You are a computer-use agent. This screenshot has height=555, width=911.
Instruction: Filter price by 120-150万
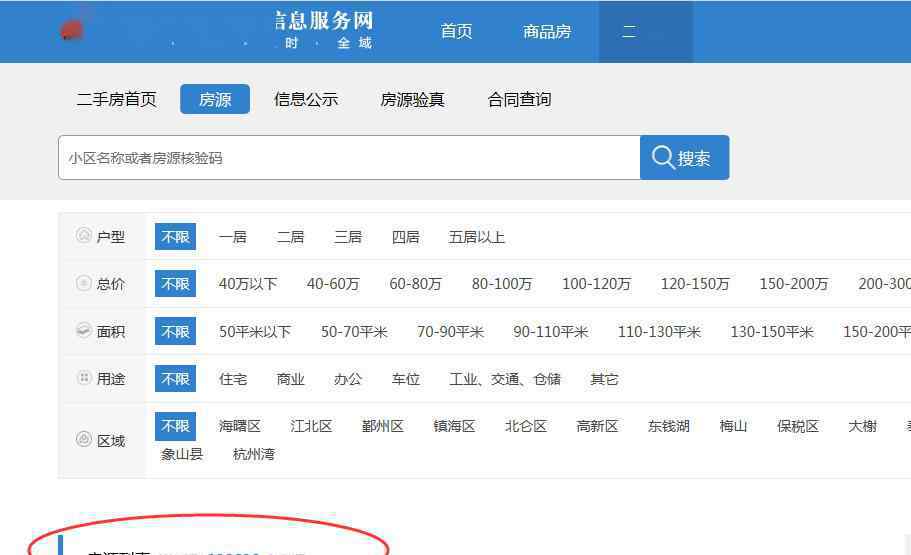click(695, 284)
